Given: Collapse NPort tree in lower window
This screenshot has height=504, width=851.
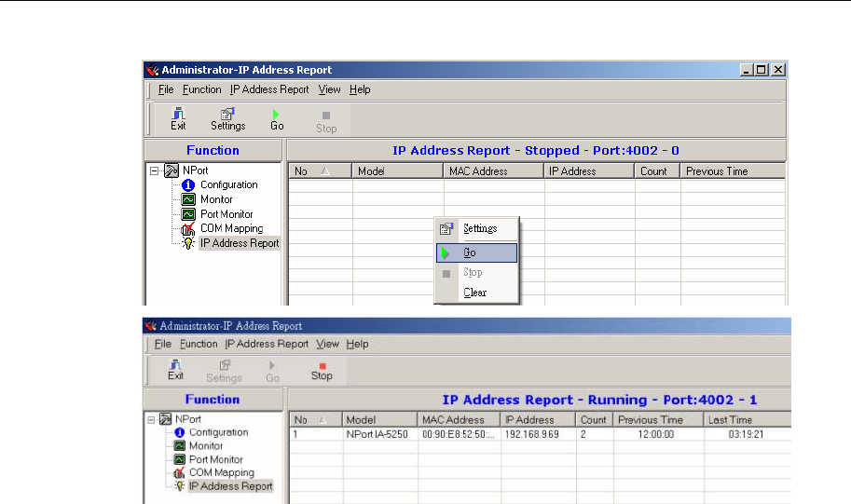Looking at the screenshot, I should pos(151,420).
